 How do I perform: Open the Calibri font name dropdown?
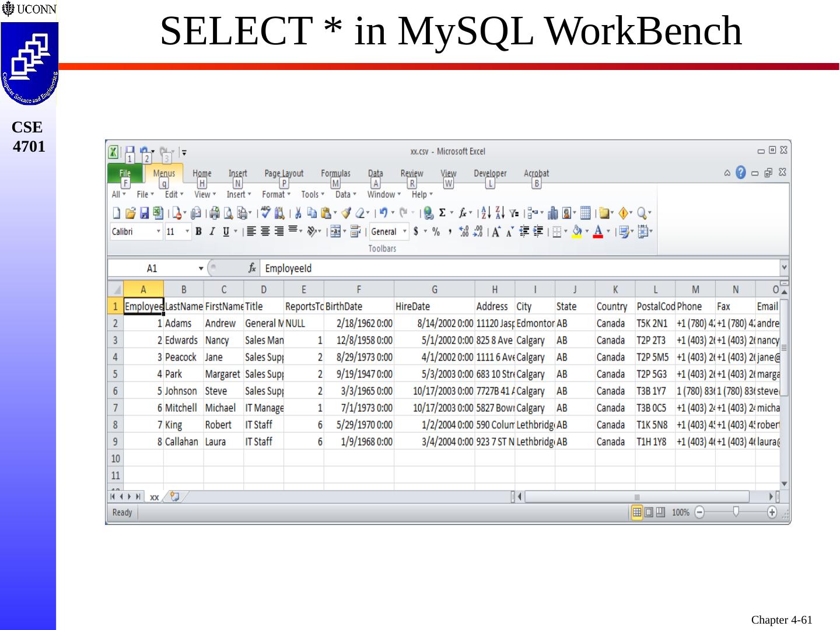click(x=158, y=232)
